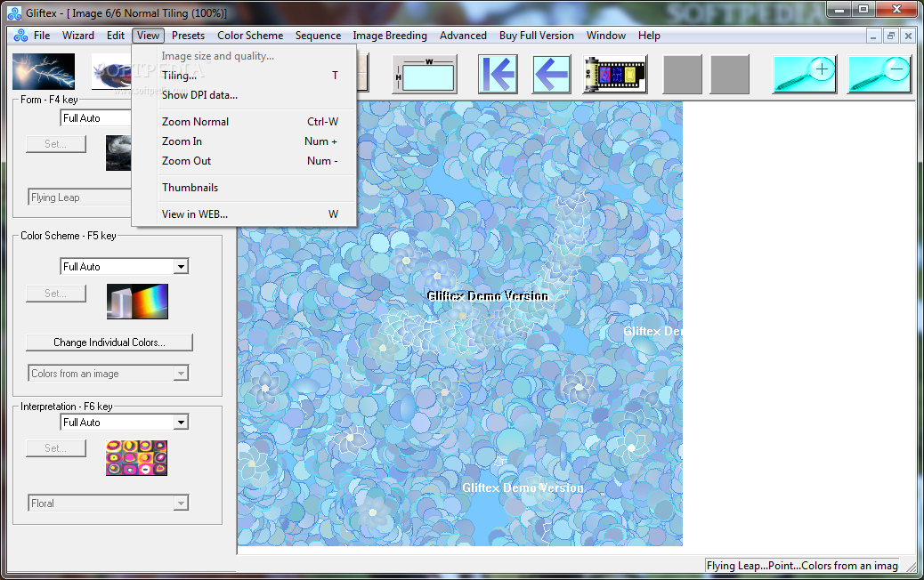Open the Form Full Auto combo box
924x580 pixels.
95,118
